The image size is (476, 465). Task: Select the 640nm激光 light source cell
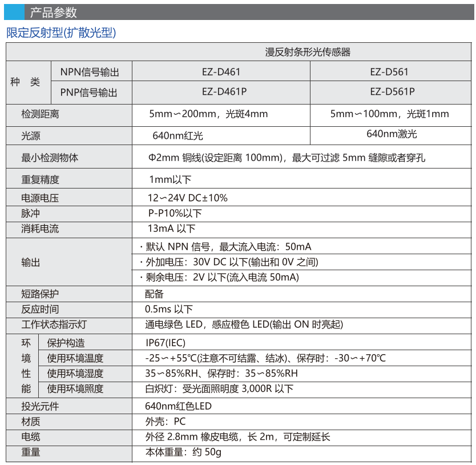pos(392,134)
